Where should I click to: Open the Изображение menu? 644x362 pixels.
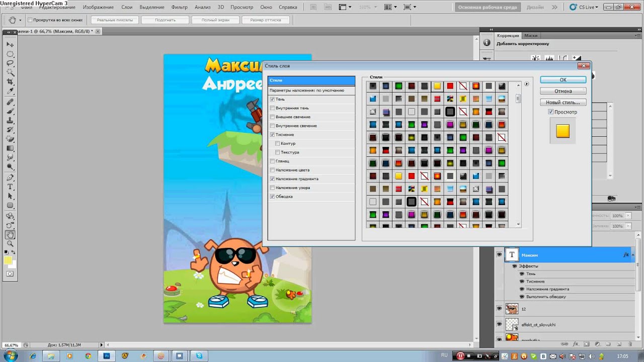[x=98, y=7]
